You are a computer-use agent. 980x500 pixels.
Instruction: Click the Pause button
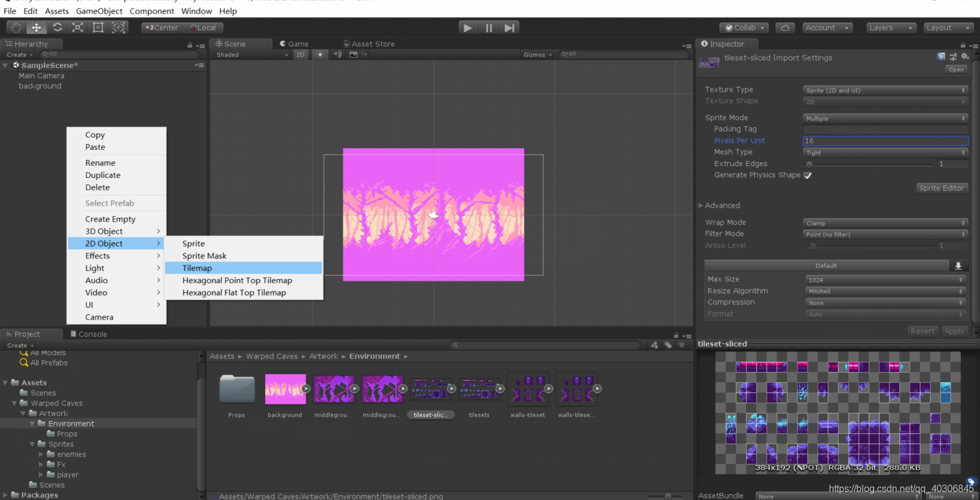489,28
